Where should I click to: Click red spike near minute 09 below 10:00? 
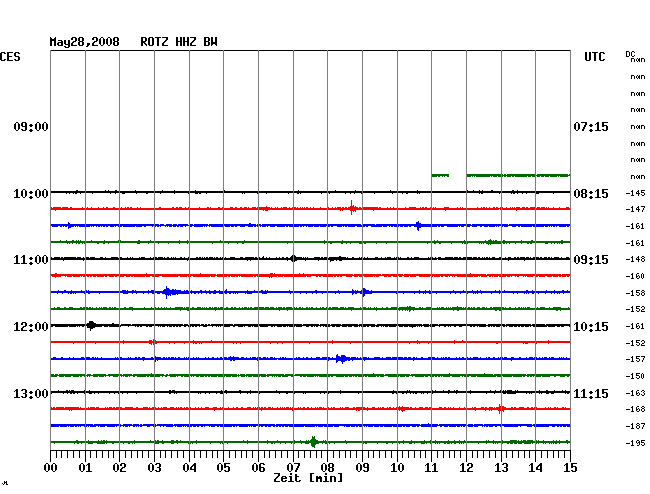click(x=352, y=208)
